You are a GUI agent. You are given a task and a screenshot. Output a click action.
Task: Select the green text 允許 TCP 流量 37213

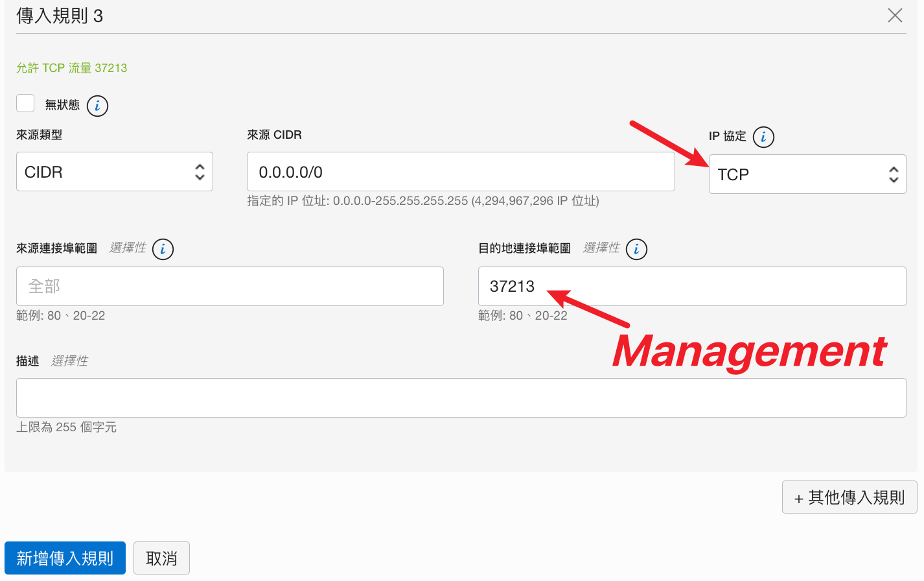[72, 68]
